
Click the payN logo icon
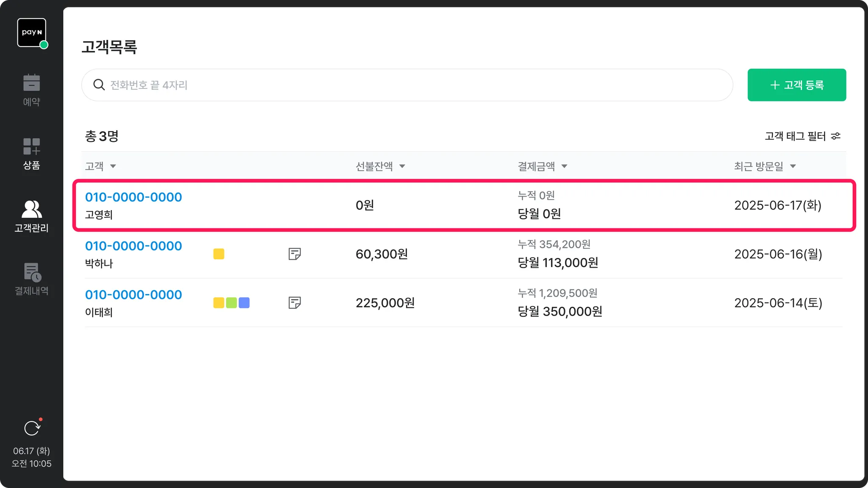click(31, 33)
